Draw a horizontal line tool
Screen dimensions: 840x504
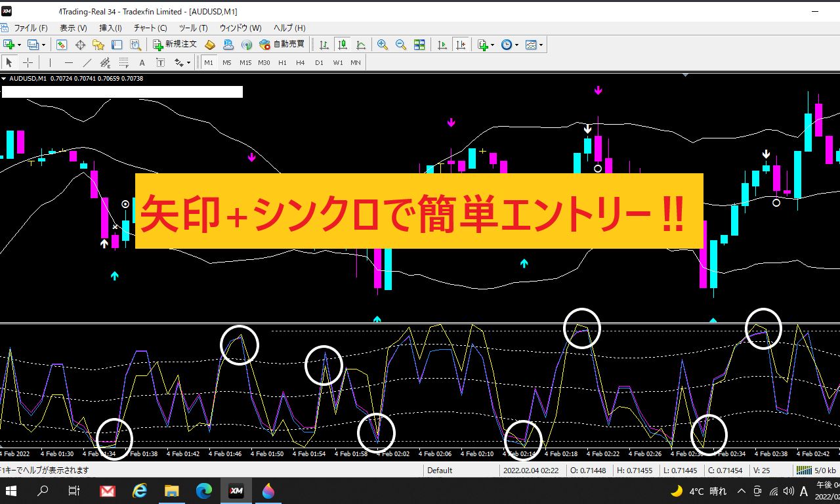pyautogui.click(x=69, y=62)
